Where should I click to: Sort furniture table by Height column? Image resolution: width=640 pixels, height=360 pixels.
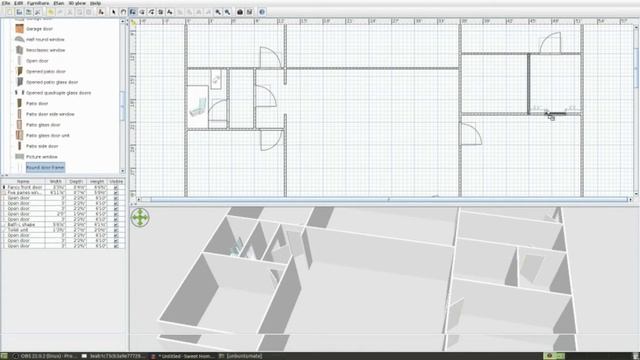click(x=97, y=182)
